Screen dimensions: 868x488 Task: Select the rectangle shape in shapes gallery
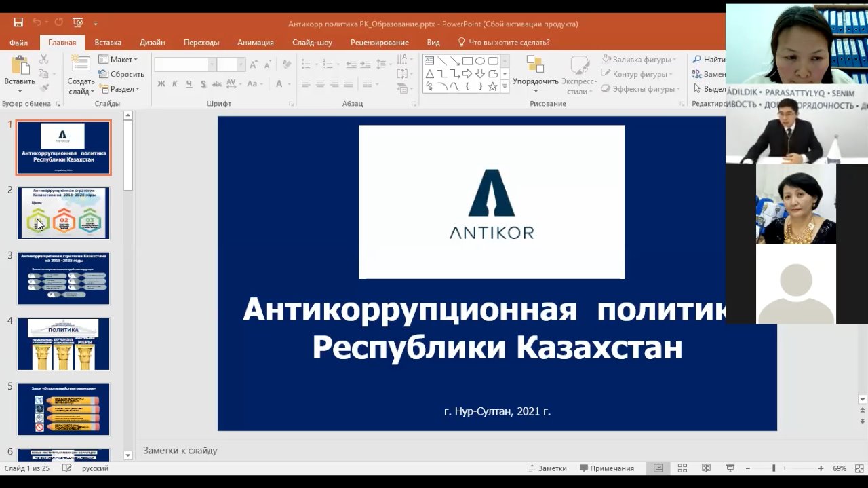(x=467, y=60)
